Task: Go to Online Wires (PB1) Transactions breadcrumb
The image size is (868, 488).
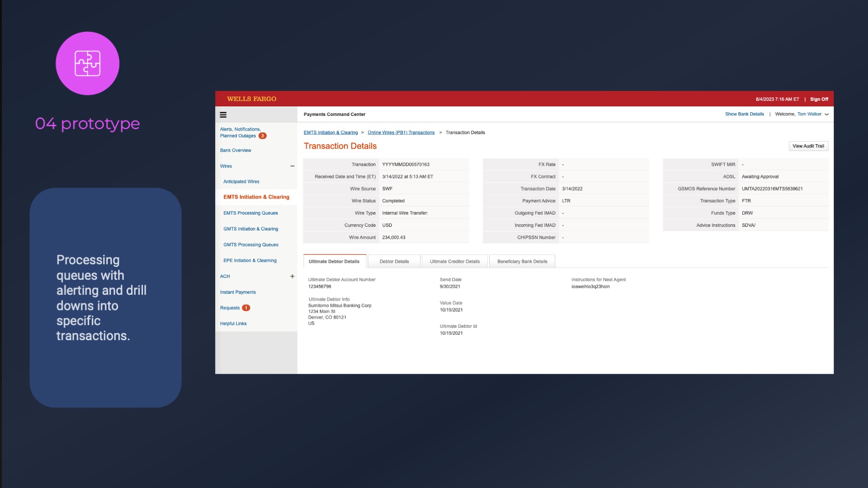Action: click(401, 132)
